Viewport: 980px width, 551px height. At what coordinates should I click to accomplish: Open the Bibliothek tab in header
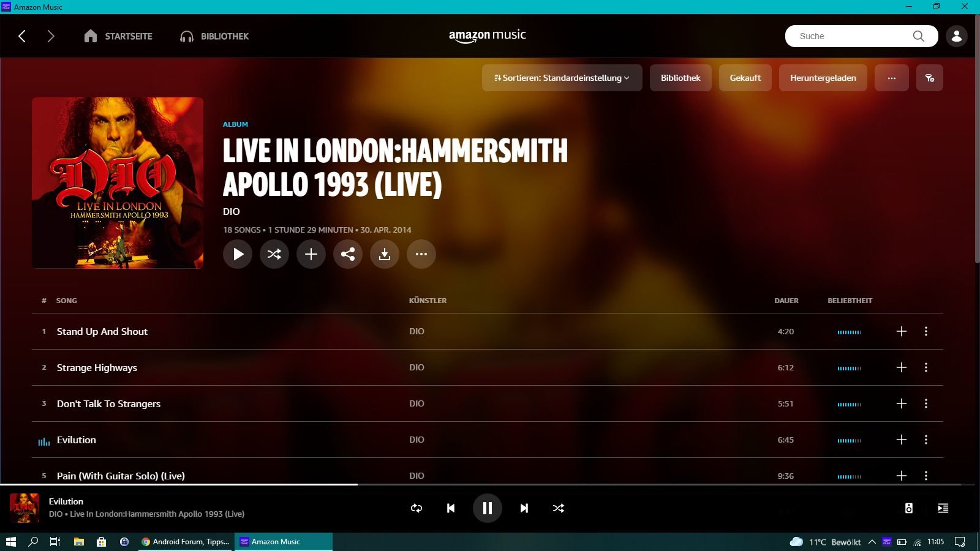click(214, 36)
